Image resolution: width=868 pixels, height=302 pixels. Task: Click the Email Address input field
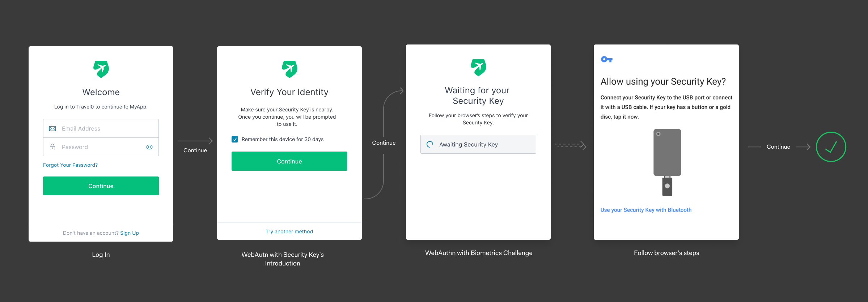[101, 128]
